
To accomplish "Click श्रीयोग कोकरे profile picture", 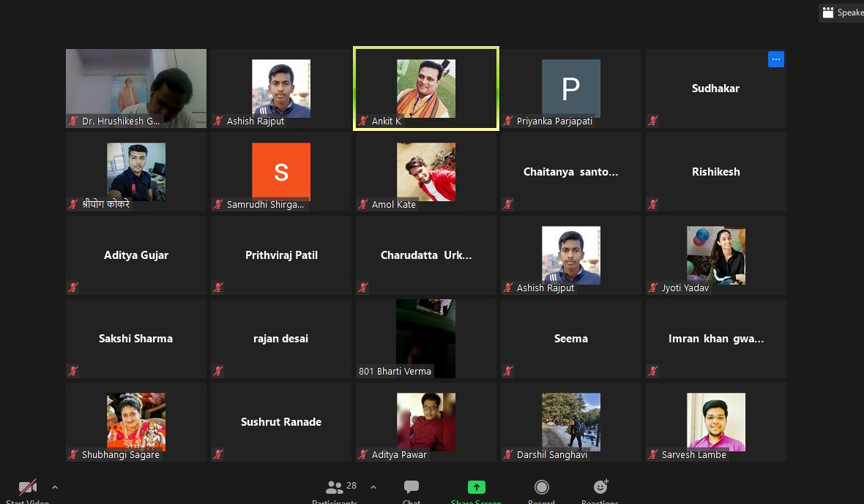I will click(x=136, y=172).
